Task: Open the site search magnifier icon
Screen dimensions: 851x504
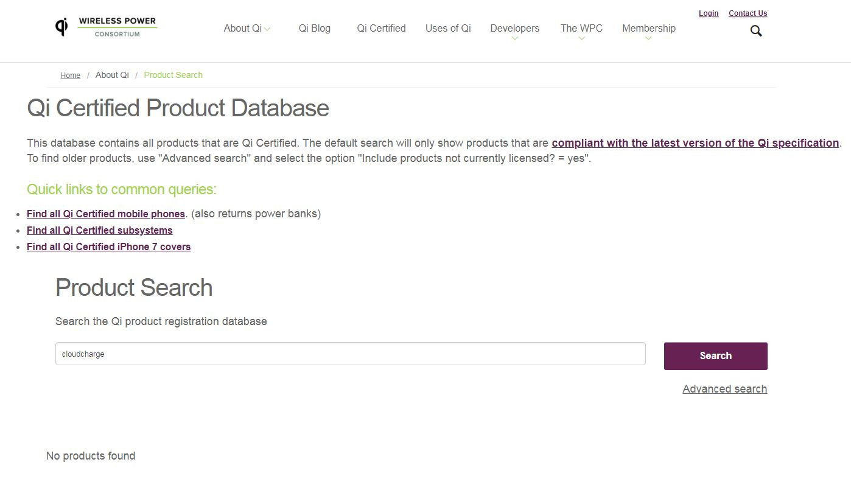Action: pos(756,31)
